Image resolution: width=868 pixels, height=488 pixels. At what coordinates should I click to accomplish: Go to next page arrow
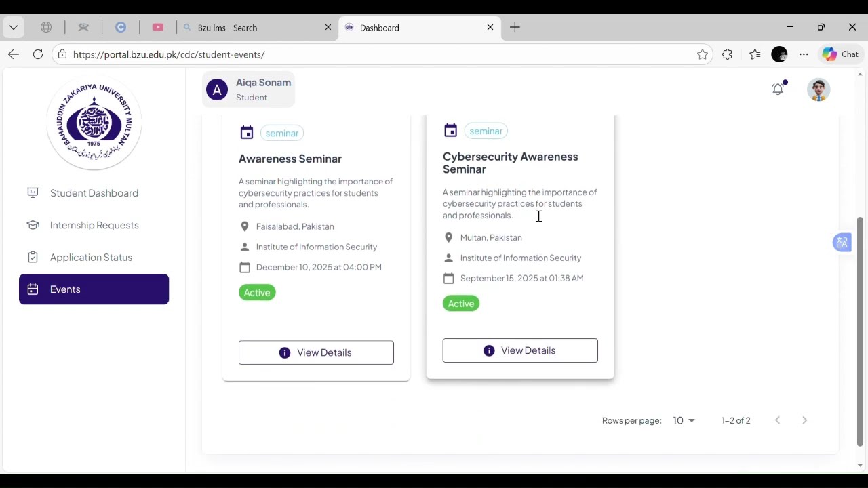tap(805, 420)
